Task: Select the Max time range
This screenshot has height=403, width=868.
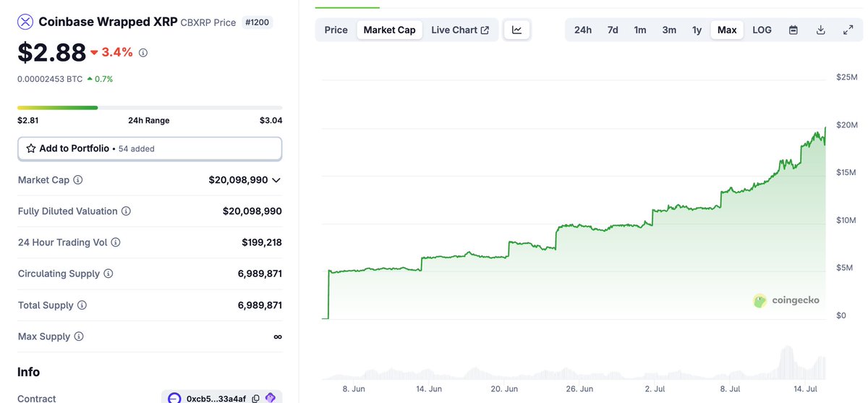Action: [x=727, y=30]
